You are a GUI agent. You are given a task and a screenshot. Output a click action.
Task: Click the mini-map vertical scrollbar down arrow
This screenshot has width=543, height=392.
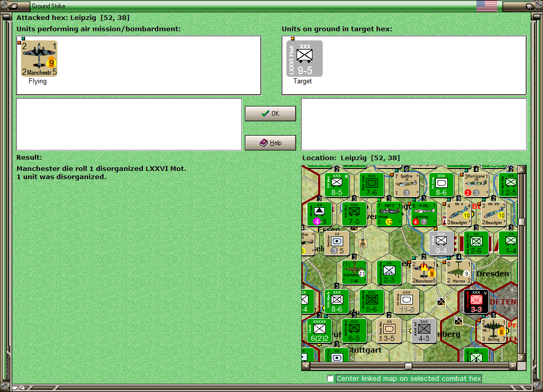tap(521, 357)
